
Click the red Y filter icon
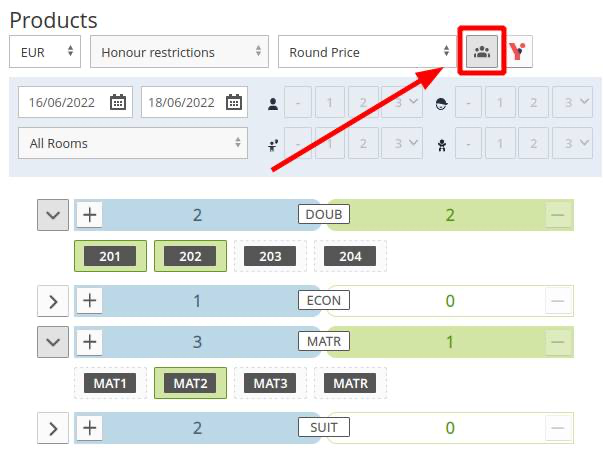coord(518,52)
